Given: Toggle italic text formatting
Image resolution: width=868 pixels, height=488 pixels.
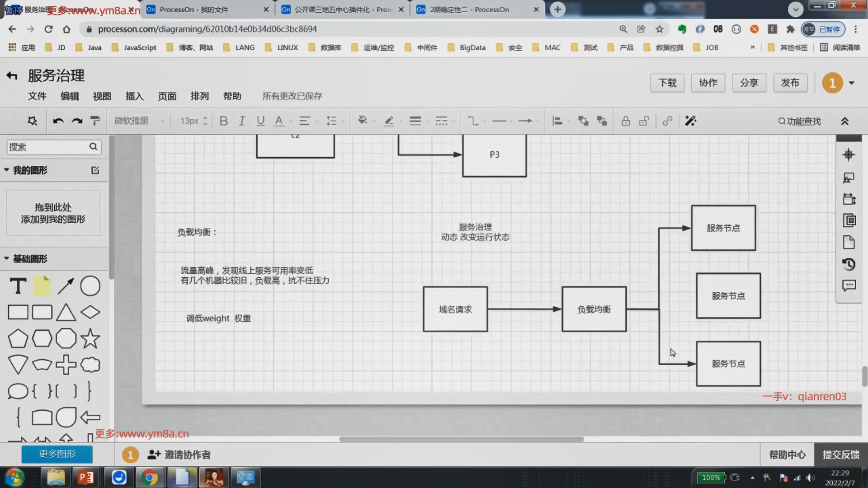Looking at the screenshot, I should (242, 121).
